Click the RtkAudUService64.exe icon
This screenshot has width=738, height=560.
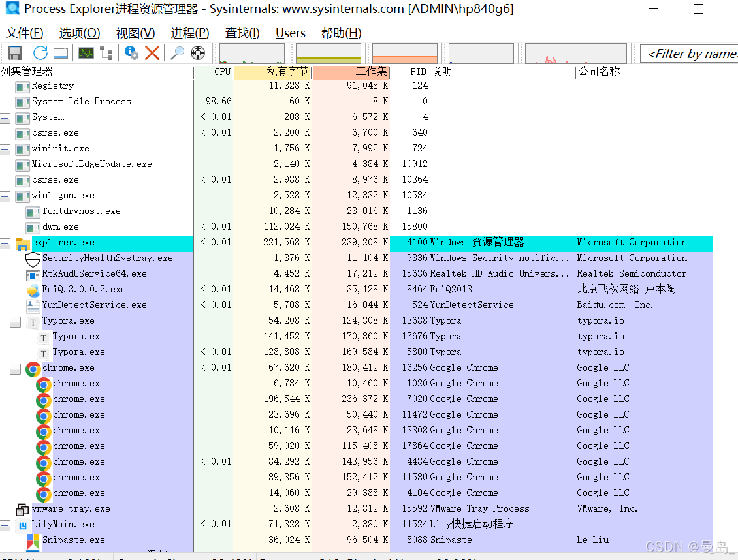coord(33,275)
